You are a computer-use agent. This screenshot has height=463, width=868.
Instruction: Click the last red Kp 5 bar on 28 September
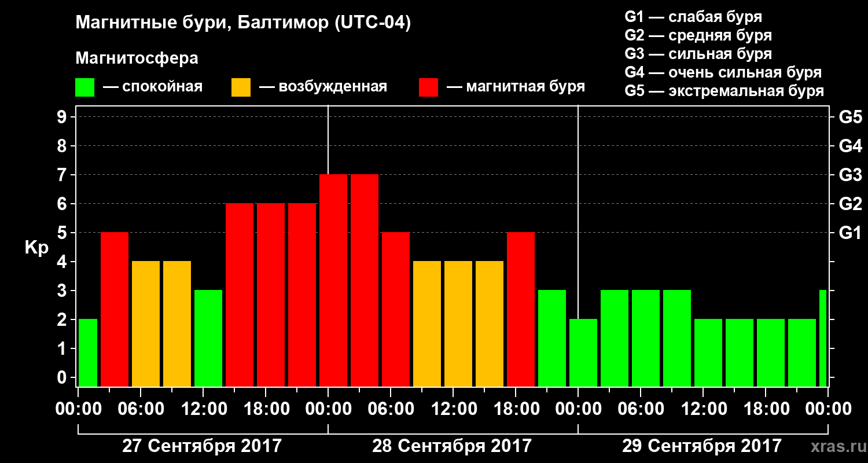(x=521, y=310)
